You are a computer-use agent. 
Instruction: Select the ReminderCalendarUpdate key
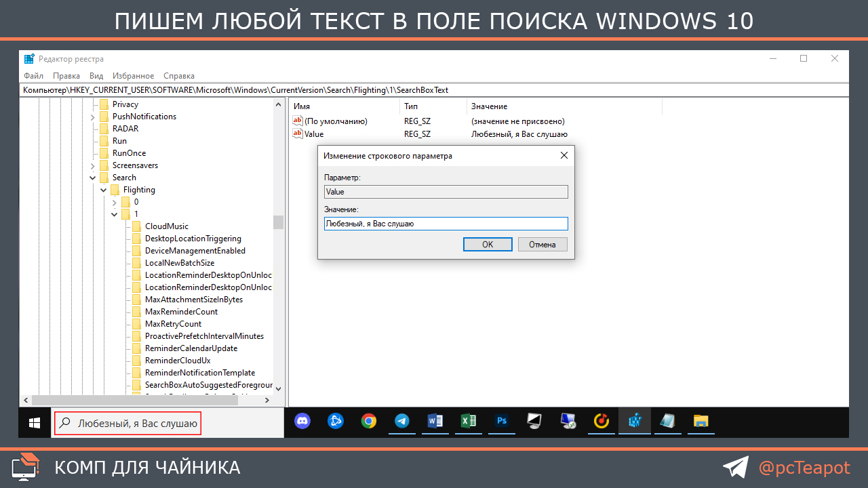click(191, 348)
